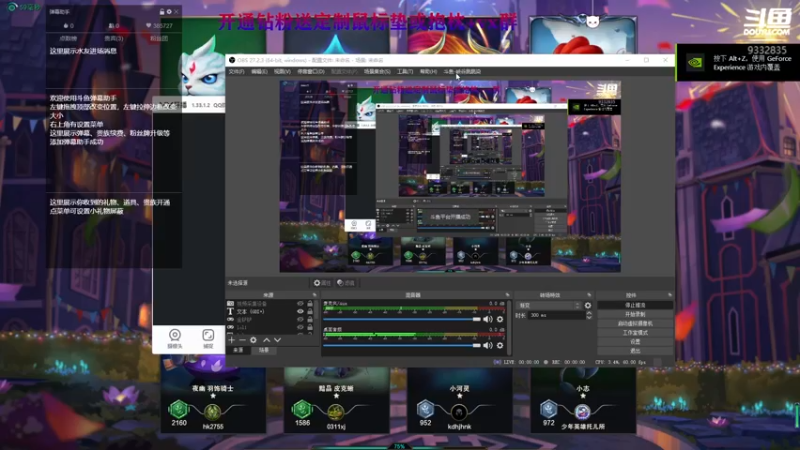Pop out the 混音器 dock panel icon

pos(507,295)
